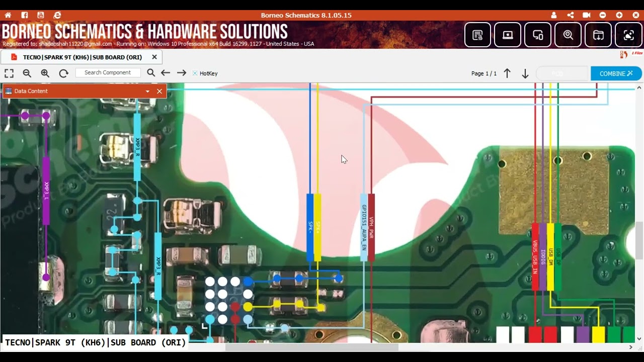The height and width of the screenshot is (362, 644).
Task: Click the VBUS_USB_IN red signal label
Action: tap(535, 257)
